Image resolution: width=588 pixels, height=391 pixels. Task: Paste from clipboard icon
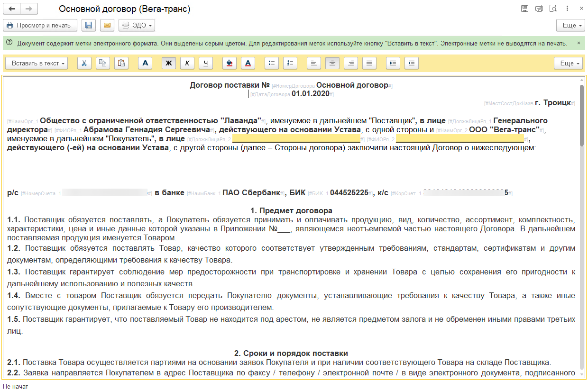click(121, 63)
